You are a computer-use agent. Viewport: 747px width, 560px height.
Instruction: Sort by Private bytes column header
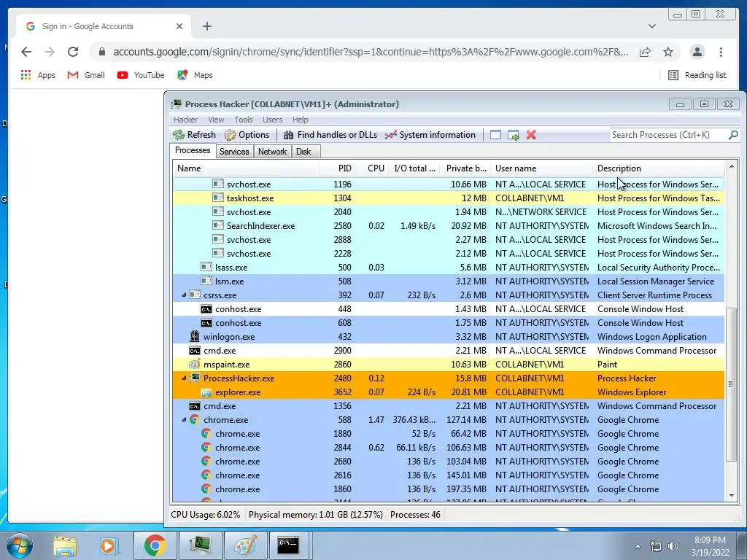(x=465, y=168)
